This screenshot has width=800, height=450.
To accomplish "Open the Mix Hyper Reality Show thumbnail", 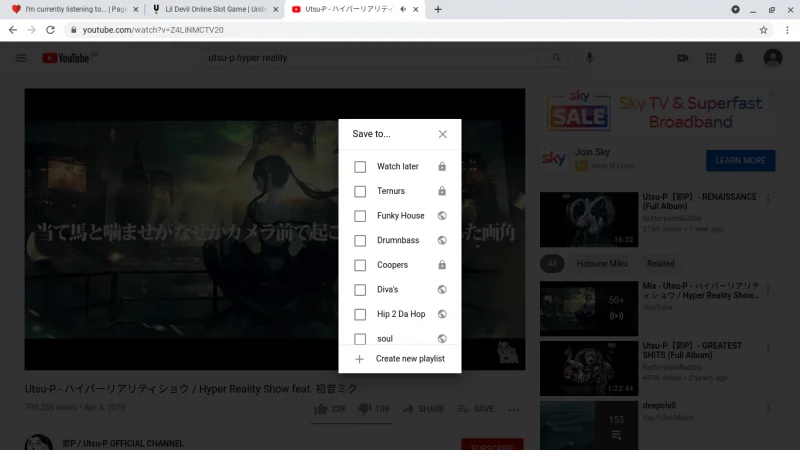I will tap(589, 309).
